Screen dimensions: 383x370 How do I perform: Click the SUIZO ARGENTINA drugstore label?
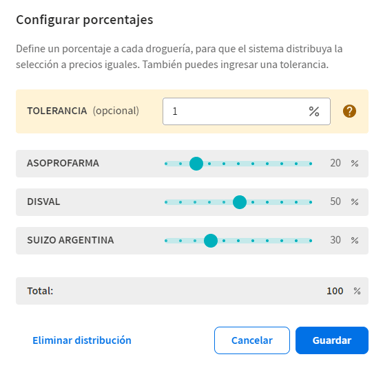click(70, 240)
